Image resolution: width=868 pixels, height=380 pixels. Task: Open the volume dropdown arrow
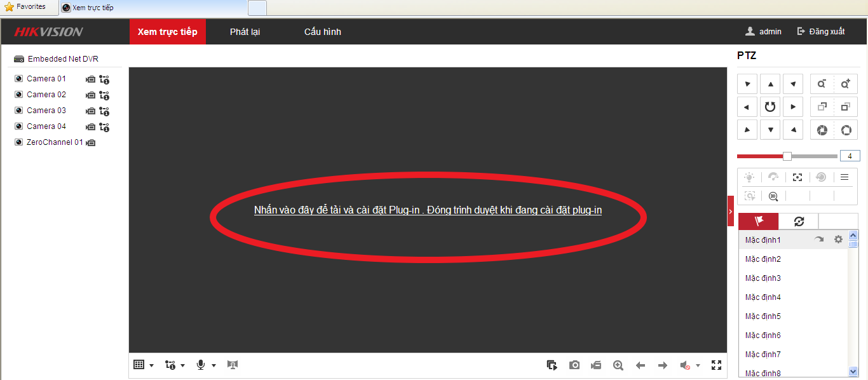(x=698, y=366)
